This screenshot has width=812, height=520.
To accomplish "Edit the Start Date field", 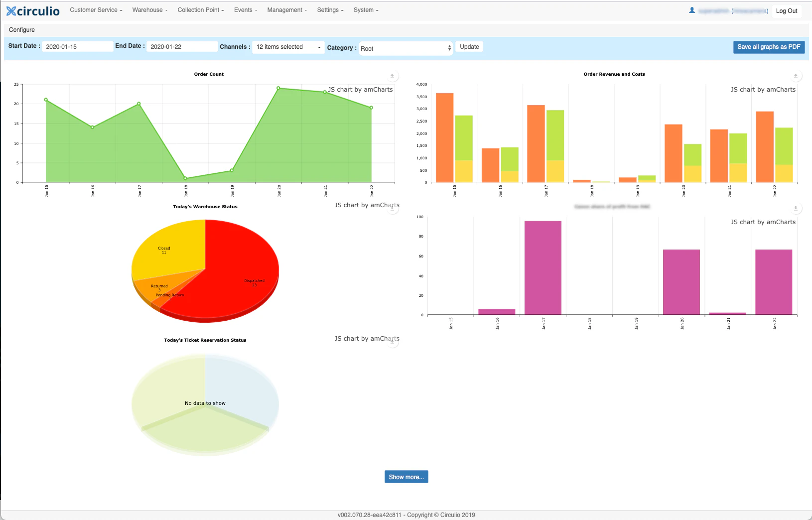I will (77, 46).
